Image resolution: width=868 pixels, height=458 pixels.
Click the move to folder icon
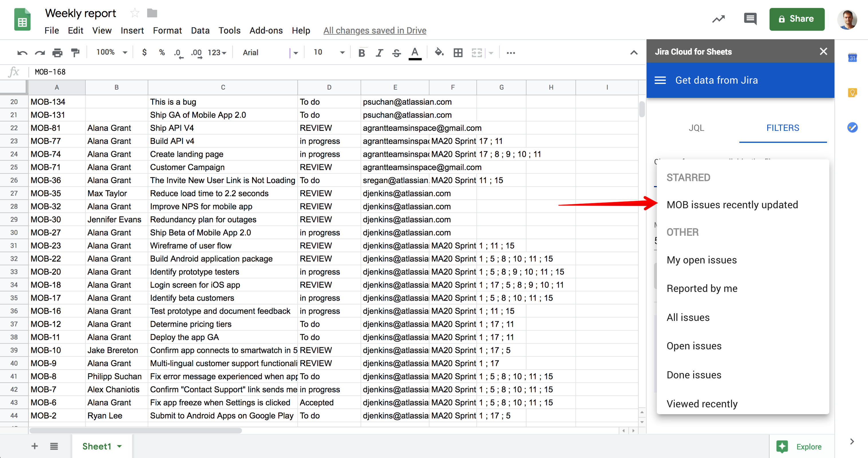click(x=152, y=13)
